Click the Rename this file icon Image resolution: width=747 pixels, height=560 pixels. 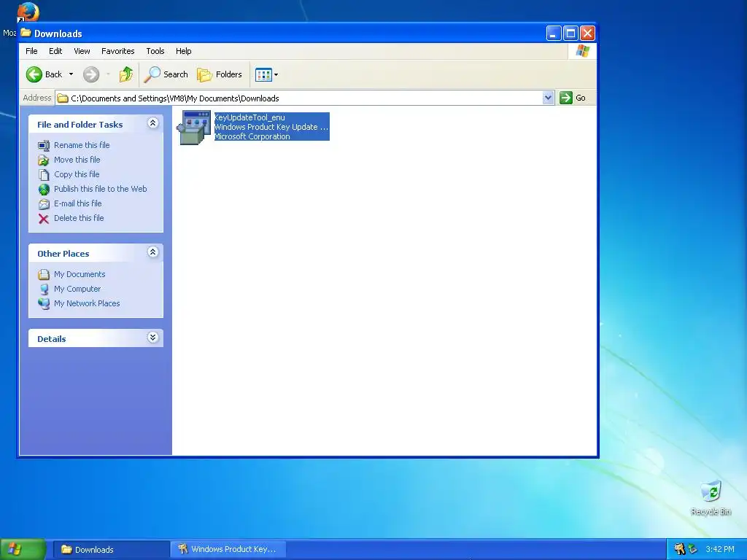[43, 145]
